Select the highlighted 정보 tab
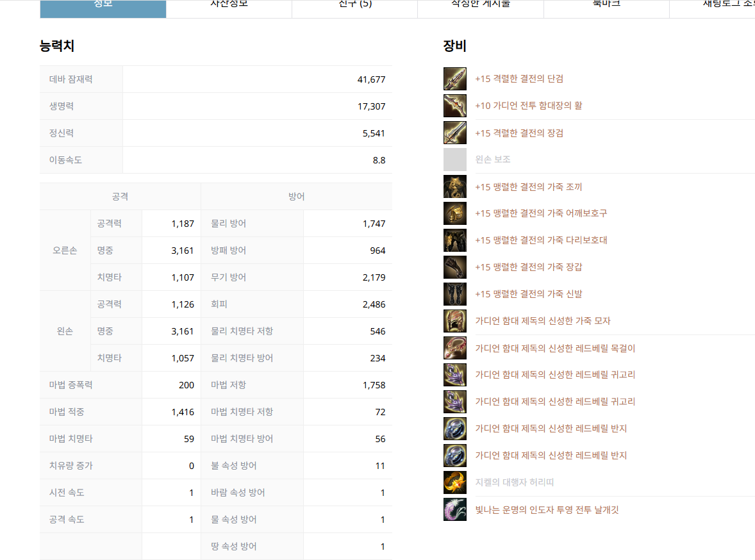Screen dimensions: 755x560 coord(103,5)
